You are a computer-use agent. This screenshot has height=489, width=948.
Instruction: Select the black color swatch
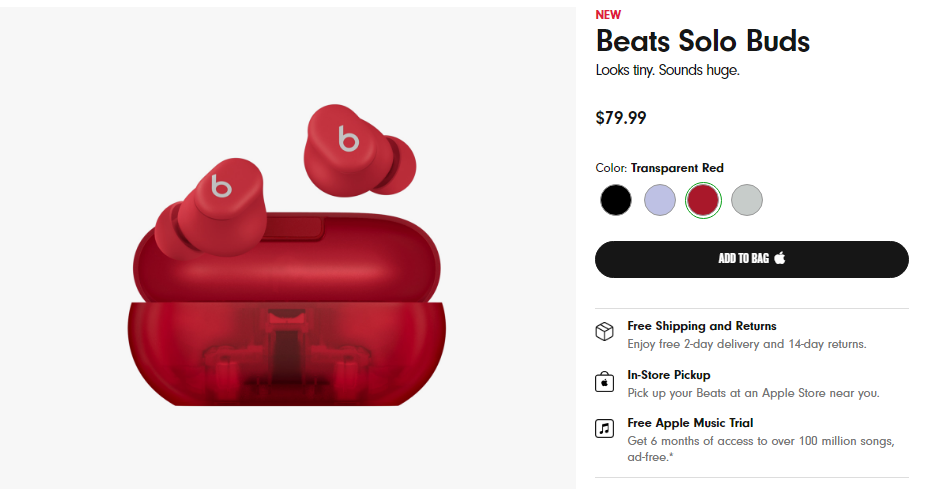coord(616,200)
